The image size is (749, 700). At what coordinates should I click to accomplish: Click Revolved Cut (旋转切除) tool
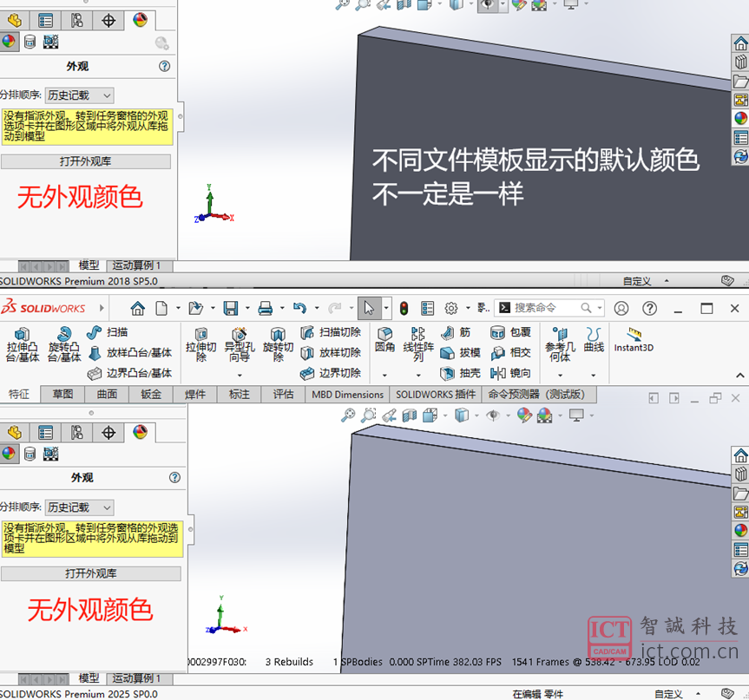pyautogui.click(x=278, y=344)
